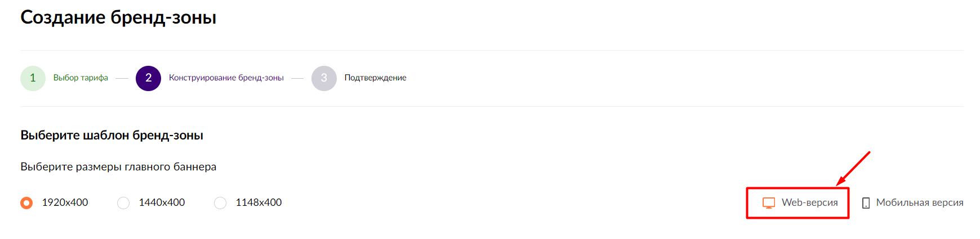The image size is (980, 239).
Task: Click the 1920x400 size label text
Action: (x=65, y=202)
